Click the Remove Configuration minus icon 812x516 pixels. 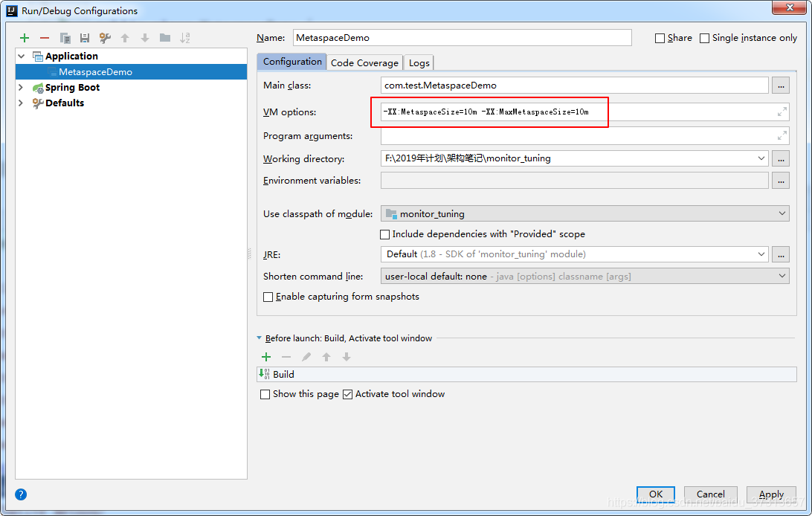pos(45,38)
